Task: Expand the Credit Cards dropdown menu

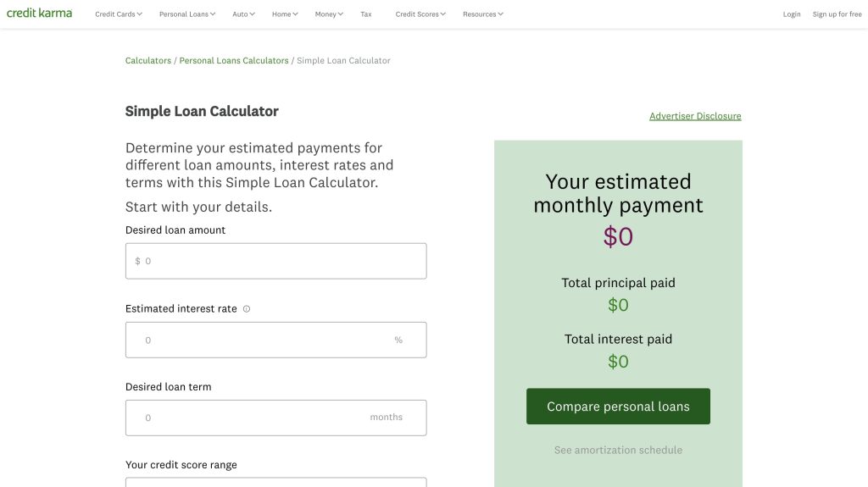Action: [119, 14]
